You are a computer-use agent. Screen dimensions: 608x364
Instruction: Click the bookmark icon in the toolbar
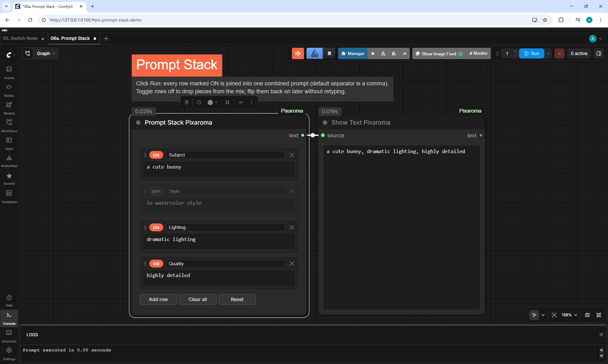tap(329, 53)
